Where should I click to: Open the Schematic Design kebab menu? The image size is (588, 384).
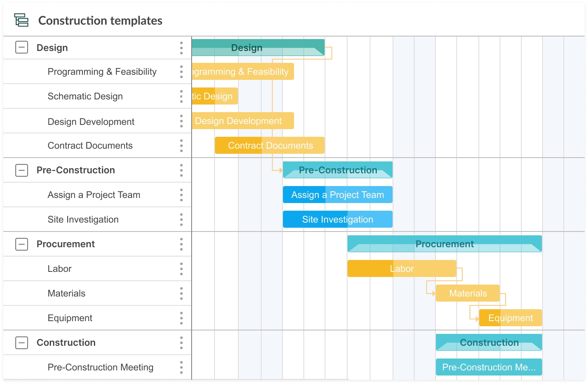(181, 96)
